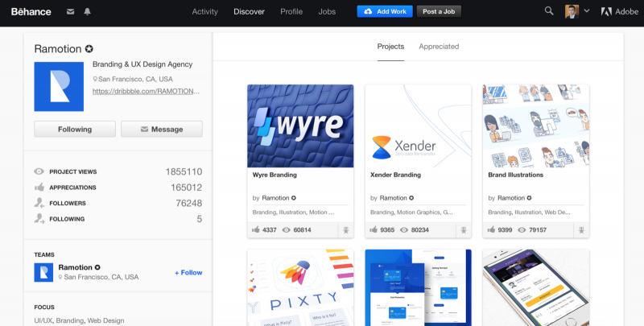Image resolution: width=644 pixels, height=326 pixels.
Task: Toggle the Following button for Ramotion
Action: [x=75, y=129]
